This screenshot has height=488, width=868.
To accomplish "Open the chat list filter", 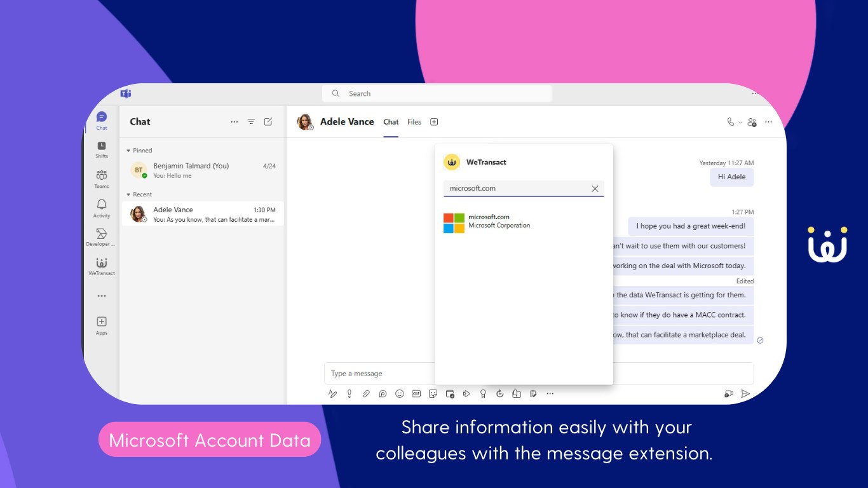I will pos(251,122).
